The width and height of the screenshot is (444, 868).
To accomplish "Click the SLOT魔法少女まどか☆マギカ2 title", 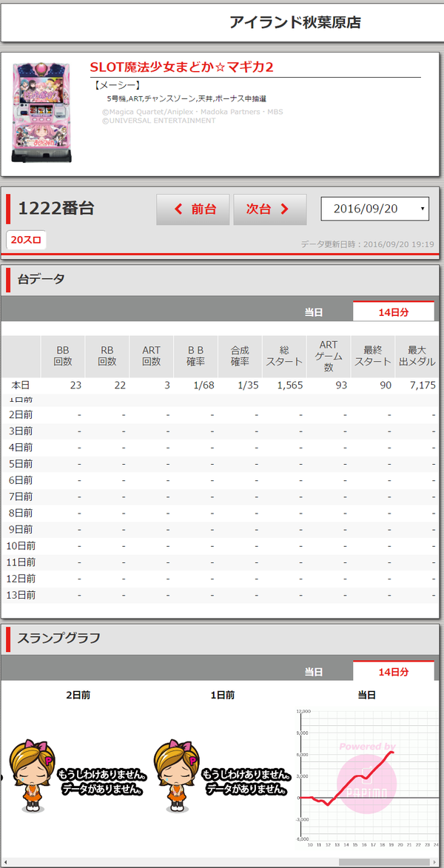I will coord(182,67).
